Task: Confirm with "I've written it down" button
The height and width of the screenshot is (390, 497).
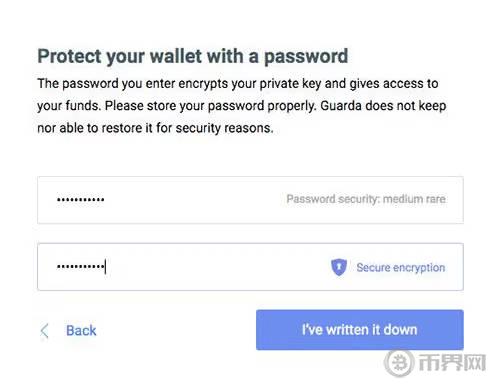Action: pyautogui.click(x=360, y=330)
